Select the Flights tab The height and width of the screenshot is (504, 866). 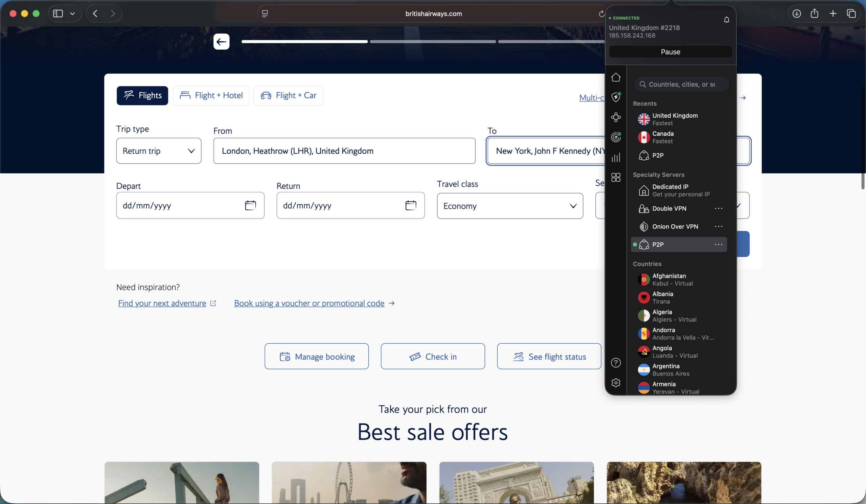[x=142, y=95]
